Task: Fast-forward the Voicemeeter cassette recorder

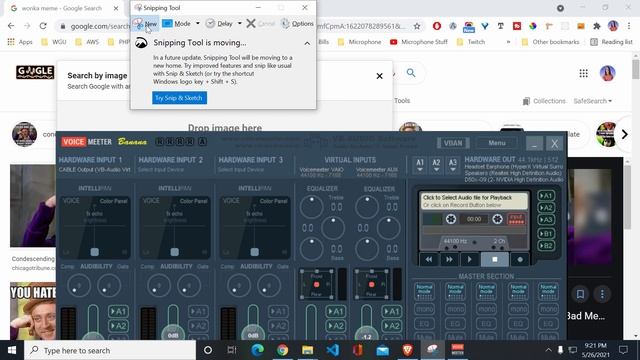Action: [449, 259]
